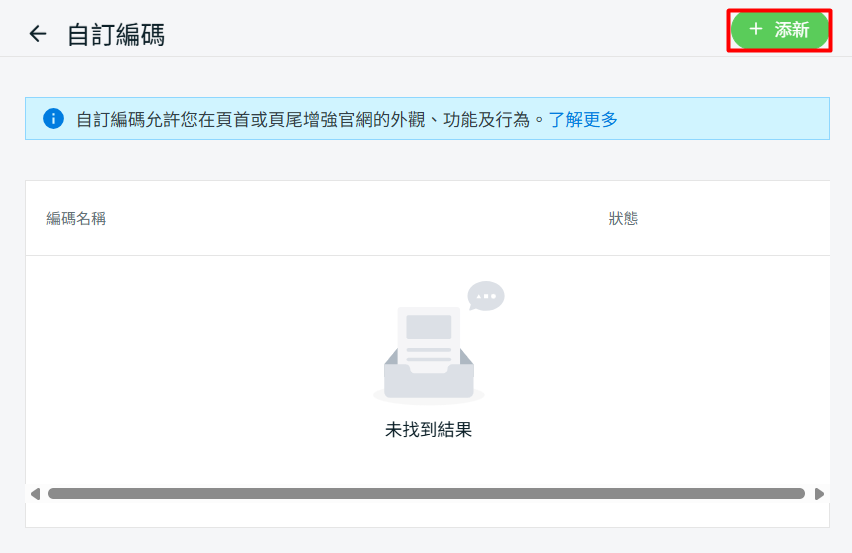The width and height of the screenshot is (852, 553).
Task: Click the 未找到結果 empty-state message
Action: pos(428,430)
